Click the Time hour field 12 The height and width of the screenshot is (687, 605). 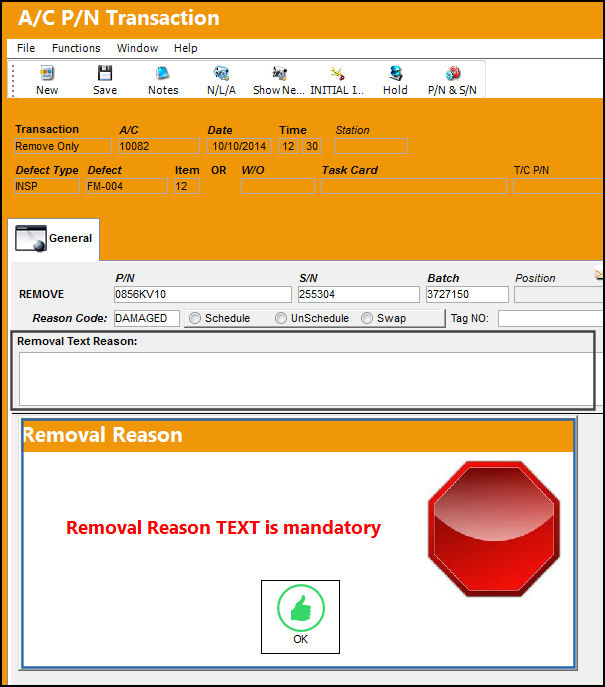tap(288, 146)
